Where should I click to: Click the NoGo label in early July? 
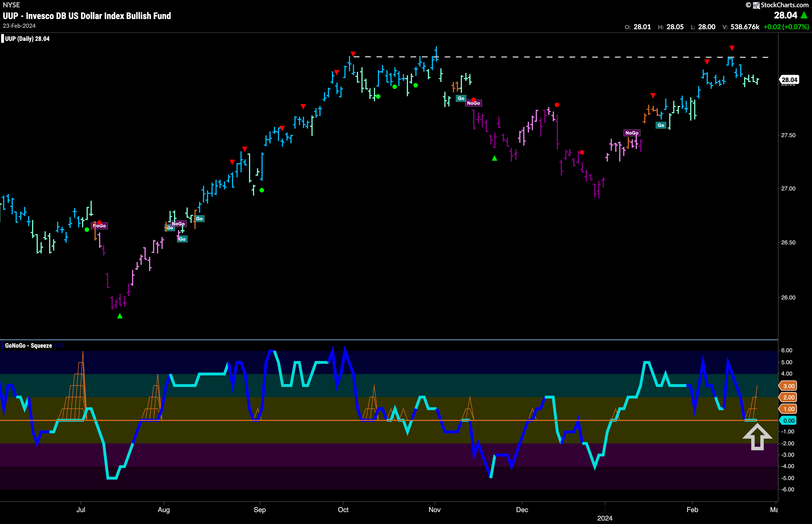tap(99, 226)
